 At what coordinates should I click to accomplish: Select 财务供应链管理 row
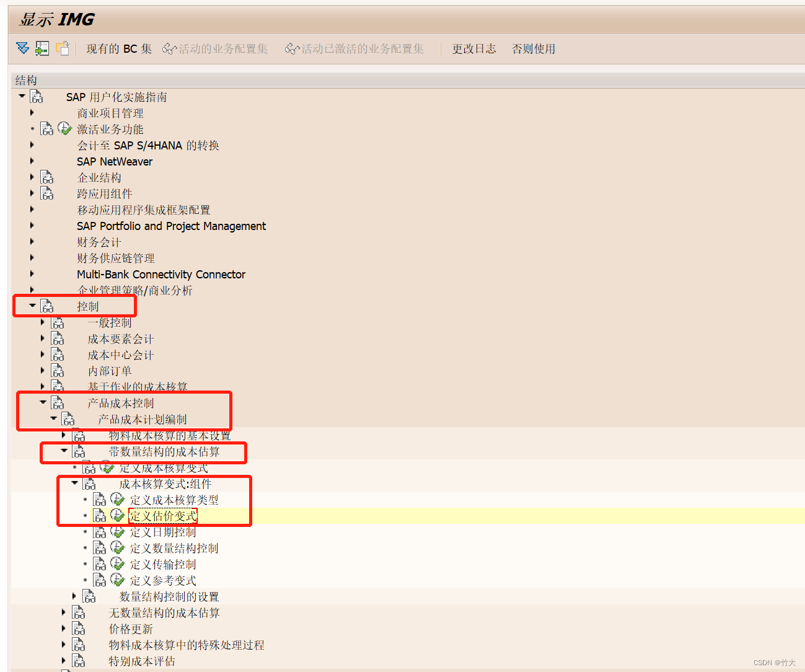(x=116, y=258)
